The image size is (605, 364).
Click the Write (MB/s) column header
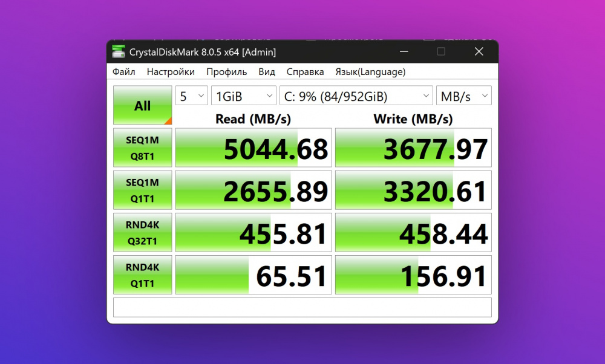pyautogui.click(x=413, y=119)
